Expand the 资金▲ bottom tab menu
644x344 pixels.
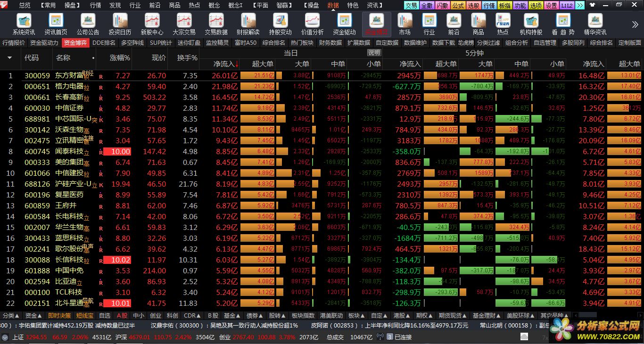coord(33,316)
